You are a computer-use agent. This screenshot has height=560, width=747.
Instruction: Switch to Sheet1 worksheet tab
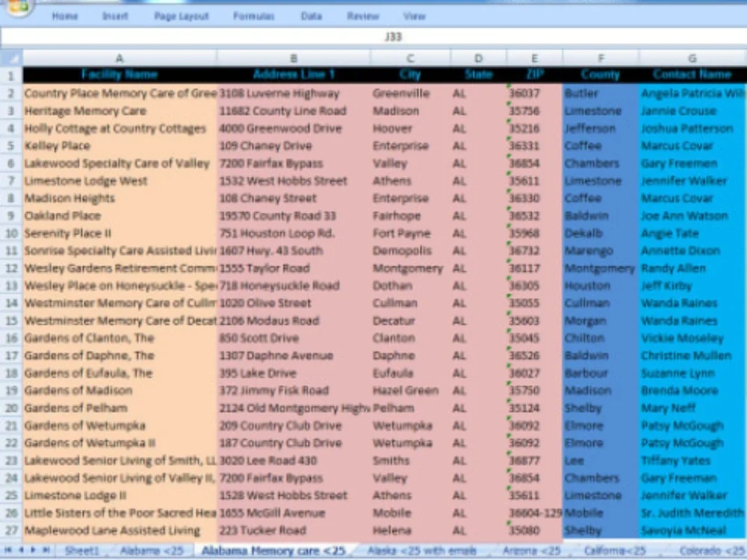pyautogui.click(x=81, y=551)
